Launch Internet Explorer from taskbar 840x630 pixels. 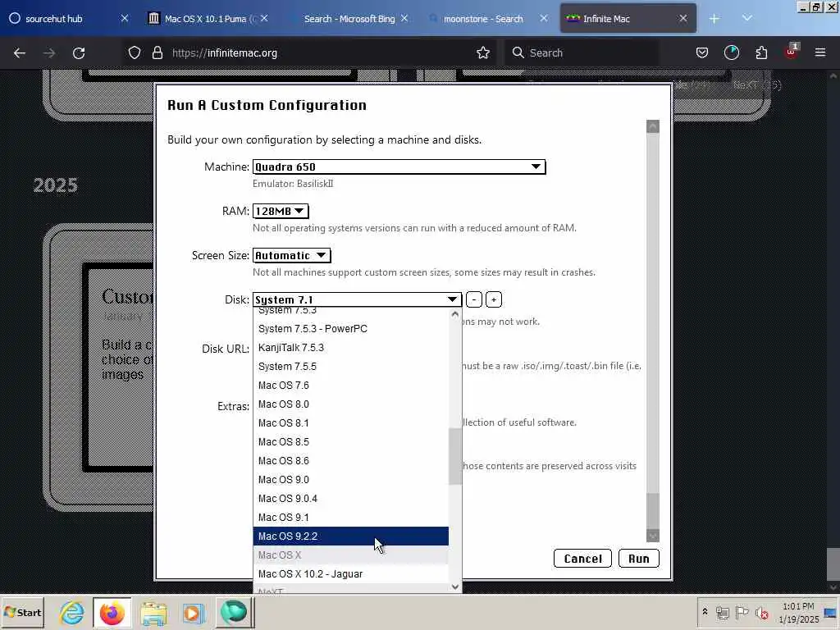pyautogui.click(x=71, y=612)
